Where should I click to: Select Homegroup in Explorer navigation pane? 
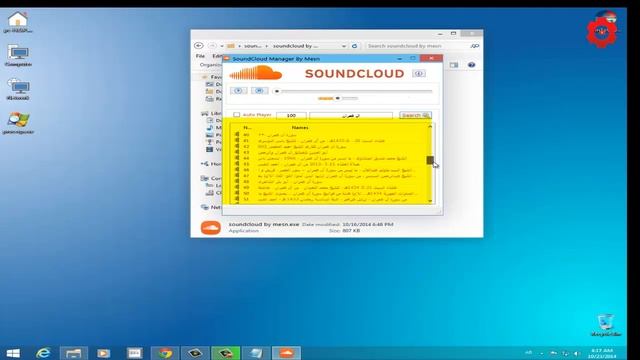click(x=211, y=164)
